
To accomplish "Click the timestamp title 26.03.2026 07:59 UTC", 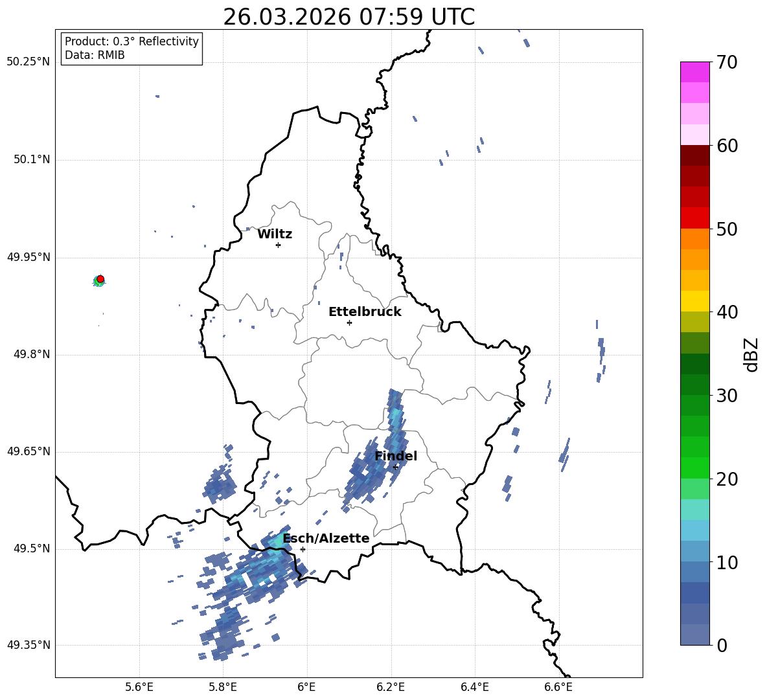I will (349, 17).
